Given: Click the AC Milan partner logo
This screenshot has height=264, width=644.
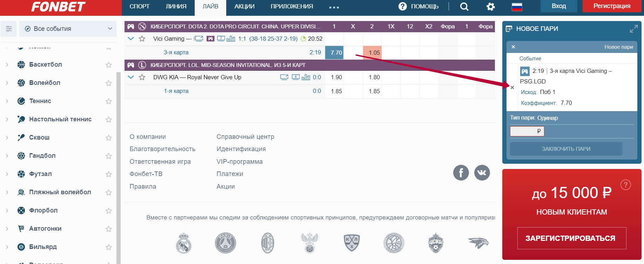Looking at the screenshot, I should tap(267, 243).
